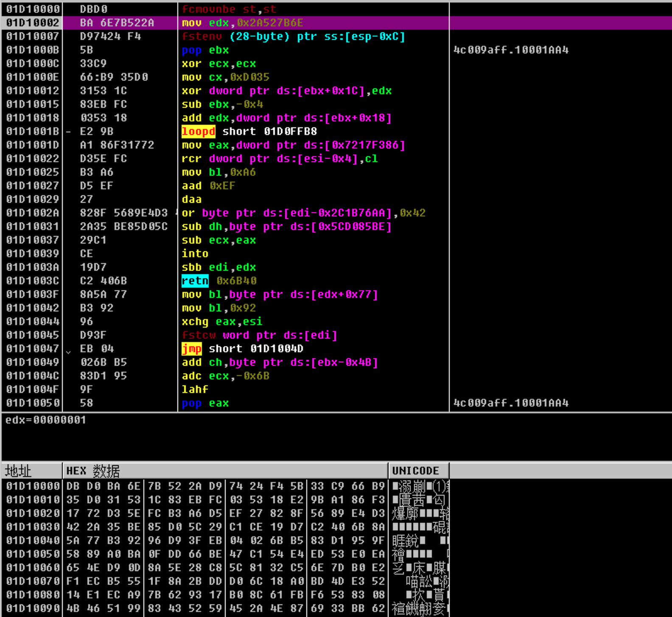Click hex bytes BA 6E7B522A in opcode column
This screenshot has height=617, width=672.
[117, 23]
